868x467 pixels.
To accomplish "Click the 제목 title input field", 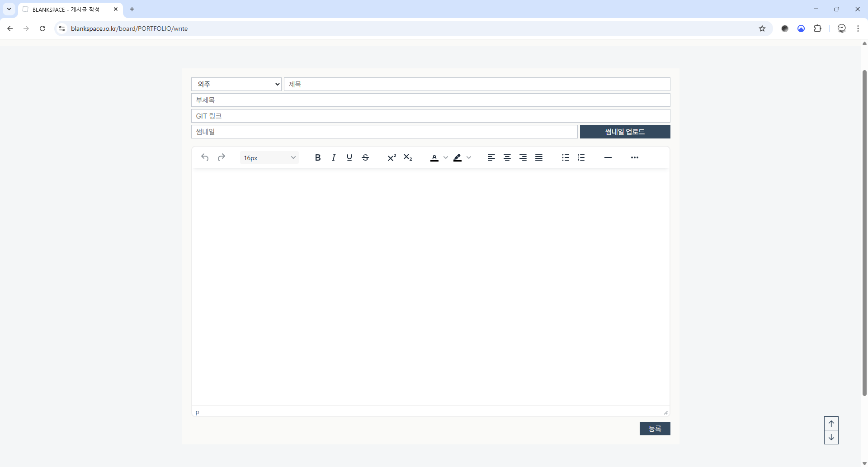I will pos(477,84).
